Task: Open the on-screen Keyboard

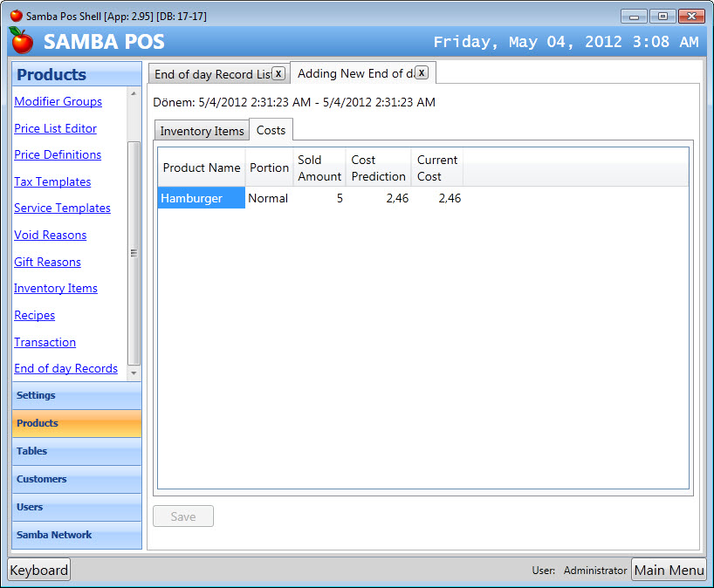Action: (x=39, y=570)
